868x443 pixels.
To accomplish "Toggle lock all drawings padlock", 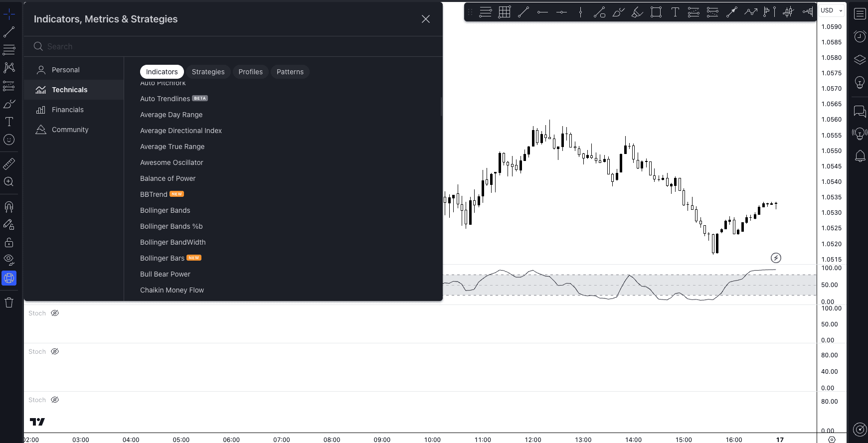I will coord(9,243).
